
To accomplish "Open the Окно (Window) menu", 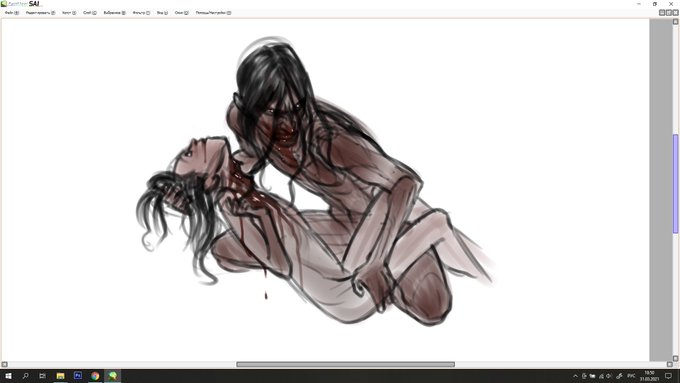I will click(x=181, y=13).
